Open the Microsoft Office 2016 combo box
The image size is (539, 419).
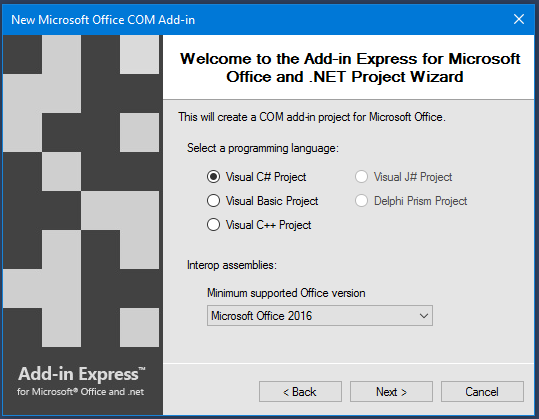coord(320,316)
